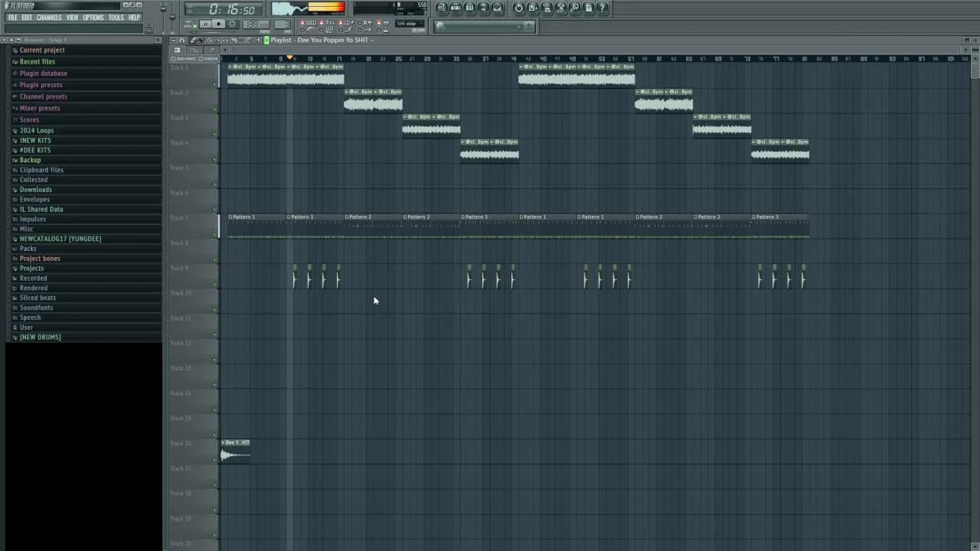Expand the 2024 Loops folder
The width and height of the screenshot is (980, 551).
pyautogui.click(x=36, y=131)
